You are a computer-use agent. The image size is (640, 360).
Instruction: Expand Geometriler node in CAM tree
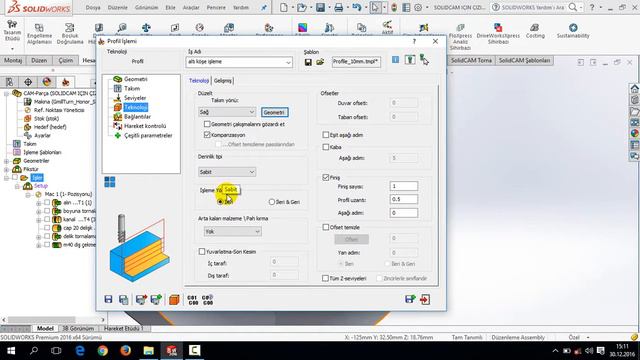coord(7,161)
